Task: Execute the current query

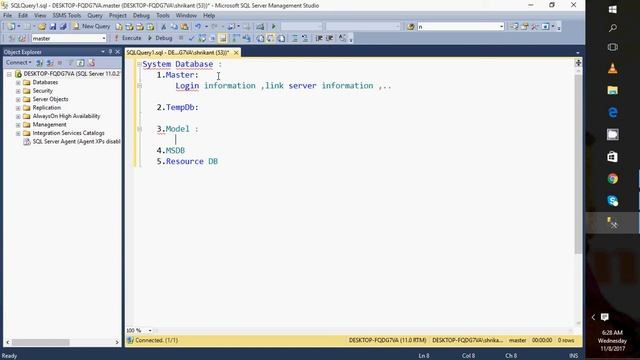Action: point(127,38)
